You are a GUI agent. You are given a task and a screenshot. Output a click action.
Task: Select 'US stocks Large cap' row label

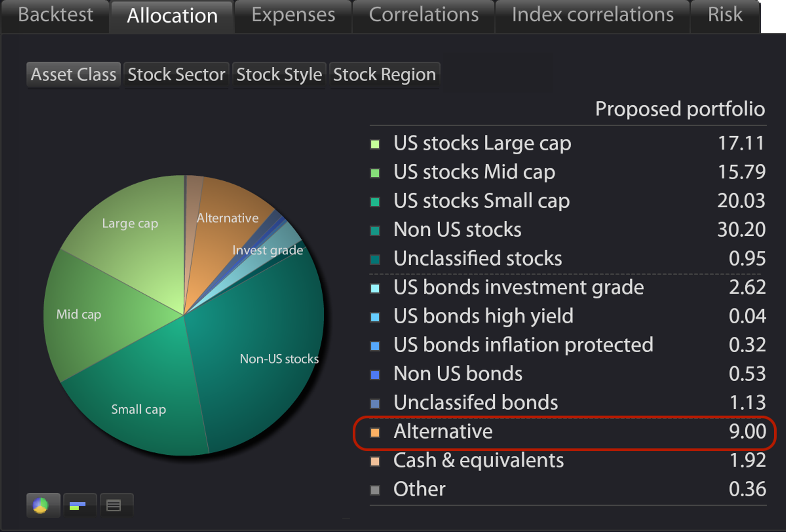482,143
